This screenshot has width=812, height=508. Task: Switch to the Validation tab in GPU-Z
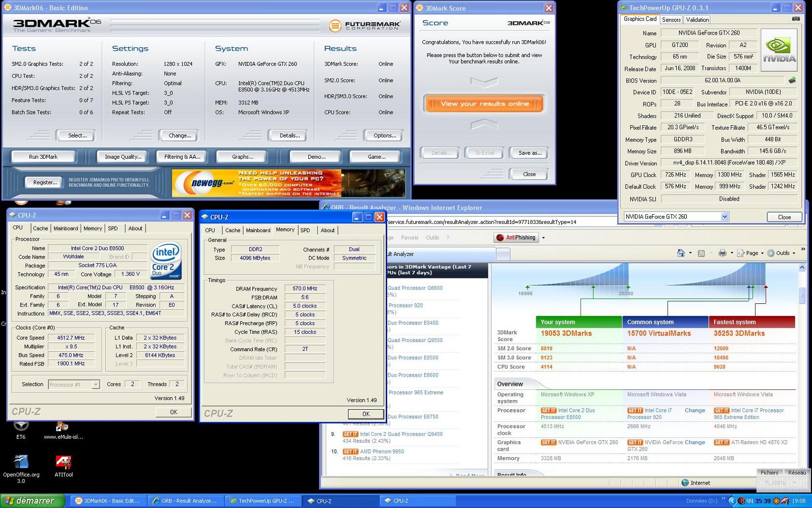click(697, 20)
